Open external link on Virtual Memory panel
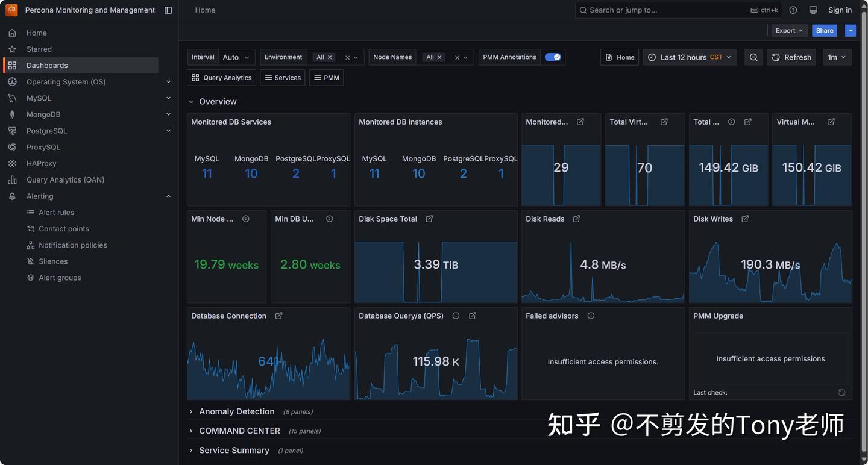 (x=831, y=122)
